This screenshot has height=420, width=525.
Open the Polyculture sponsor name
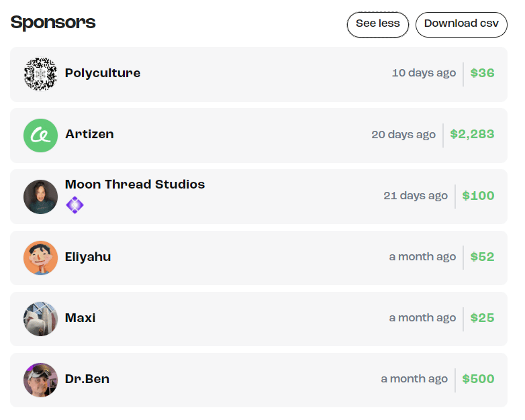(x=103, y=73)
